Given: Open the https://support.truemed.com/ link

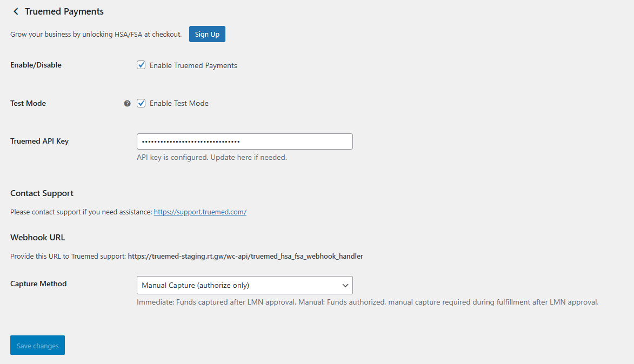Looking at the screenshot, I should coord(200,212).
